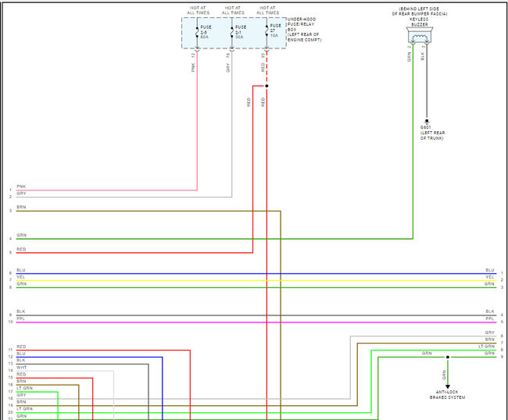508x420 pixels.
Task: Click right-side 'GRY' label at pin 6
Action: pyautogui.click(x=489, y=333)
